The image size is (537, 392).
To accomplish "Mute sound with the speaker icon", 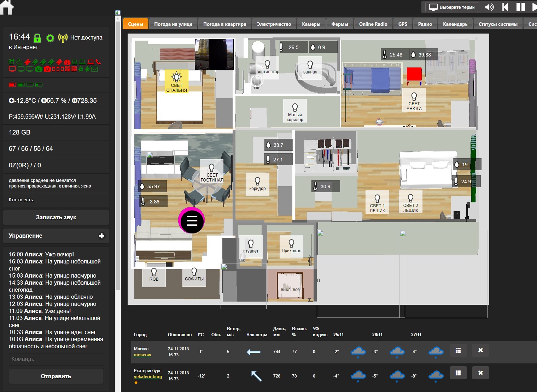I will (x=489, y=7).
